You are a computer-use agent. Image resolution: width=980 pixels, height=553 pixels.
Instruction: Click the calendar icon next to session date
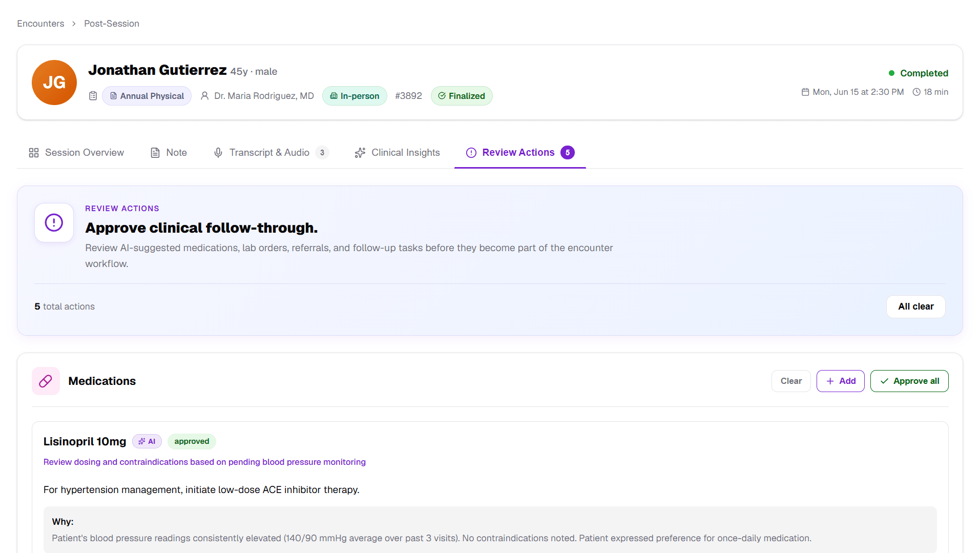pyautogui.click(x=805, y=92)
